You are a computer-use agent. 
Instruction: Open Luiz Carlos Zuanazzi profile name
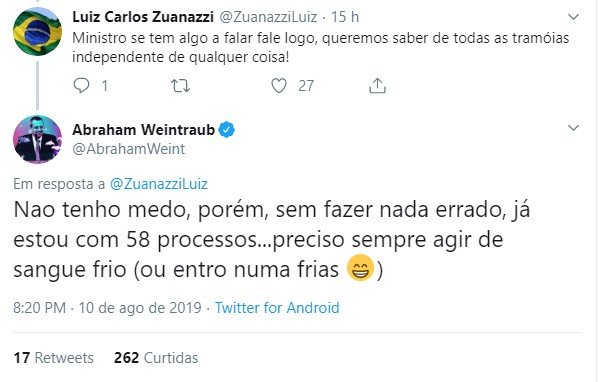(143, 17)
